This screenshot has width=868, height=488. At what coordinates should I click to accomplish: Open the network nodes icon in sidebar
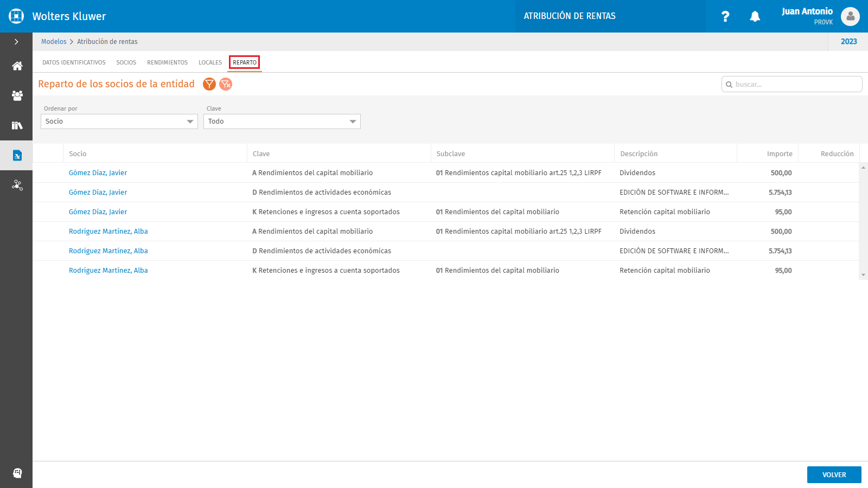(17, 185)
